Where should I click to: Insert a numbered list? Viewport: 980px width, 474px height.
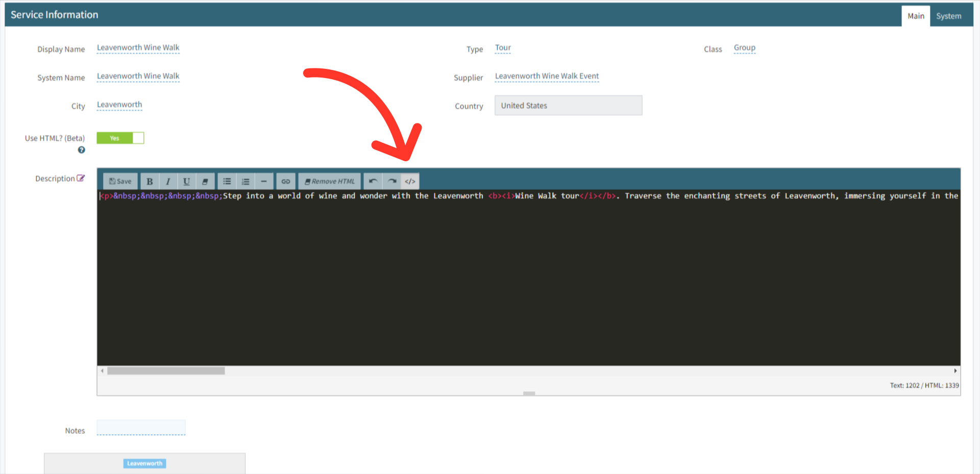tap(246, 181)
